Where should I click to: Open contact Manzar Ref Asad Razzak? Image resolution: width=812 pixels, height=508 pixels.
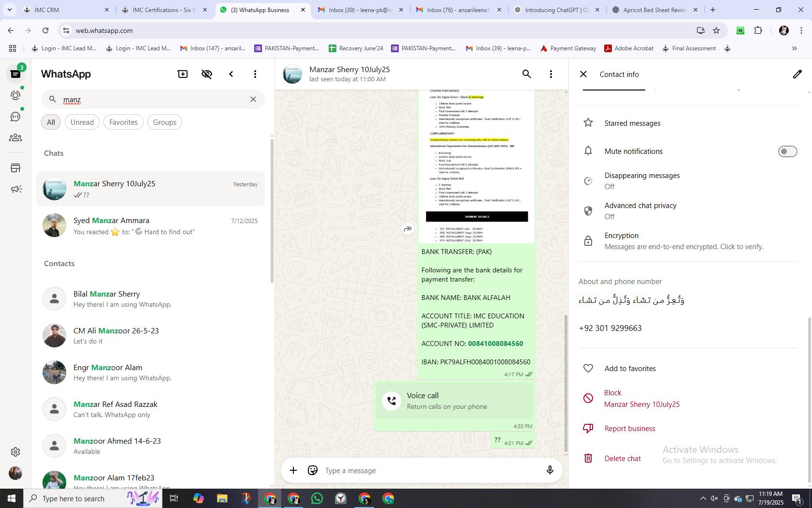click(151, 409)
